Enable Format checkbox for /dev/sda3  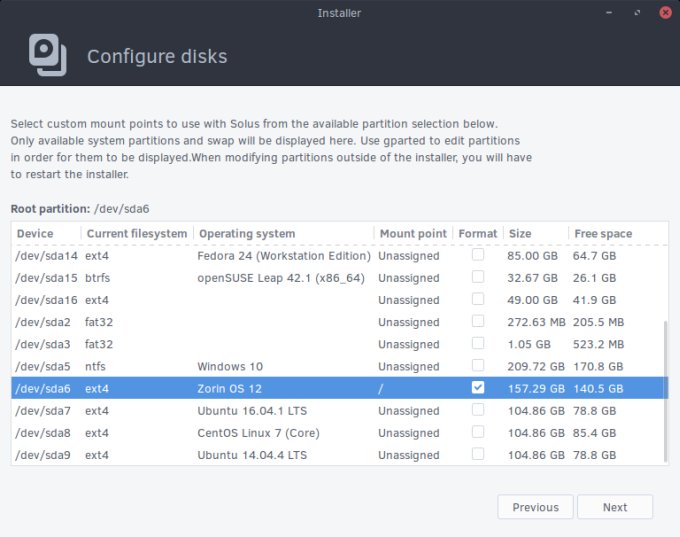point(478,343)
